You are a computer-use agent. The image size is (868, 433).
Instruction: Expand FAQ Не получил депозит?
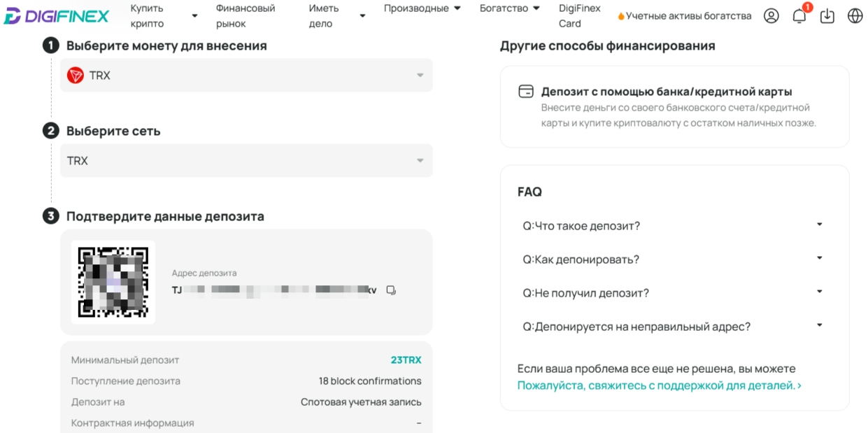tap(674, 293)
